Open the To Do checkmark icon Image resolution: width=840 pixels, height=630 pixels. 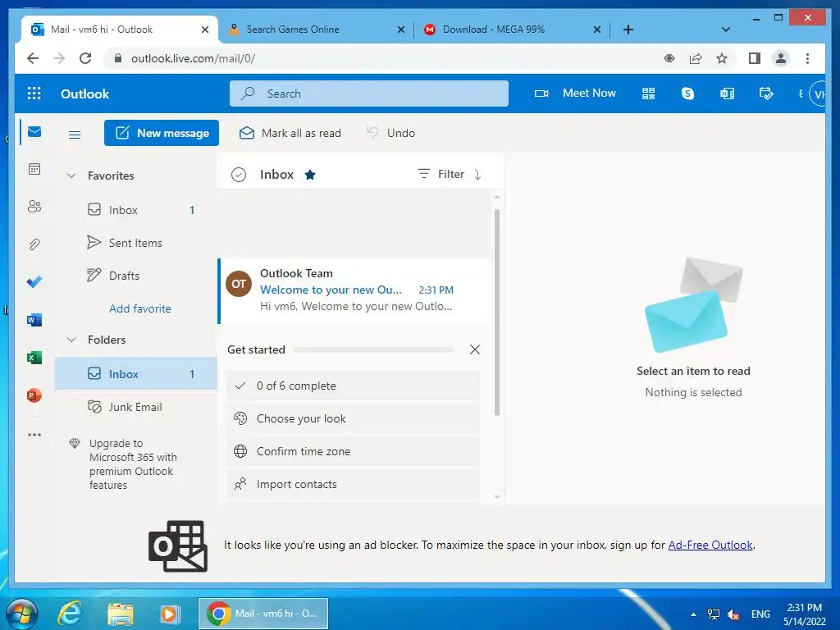click(x=34, y=282)
